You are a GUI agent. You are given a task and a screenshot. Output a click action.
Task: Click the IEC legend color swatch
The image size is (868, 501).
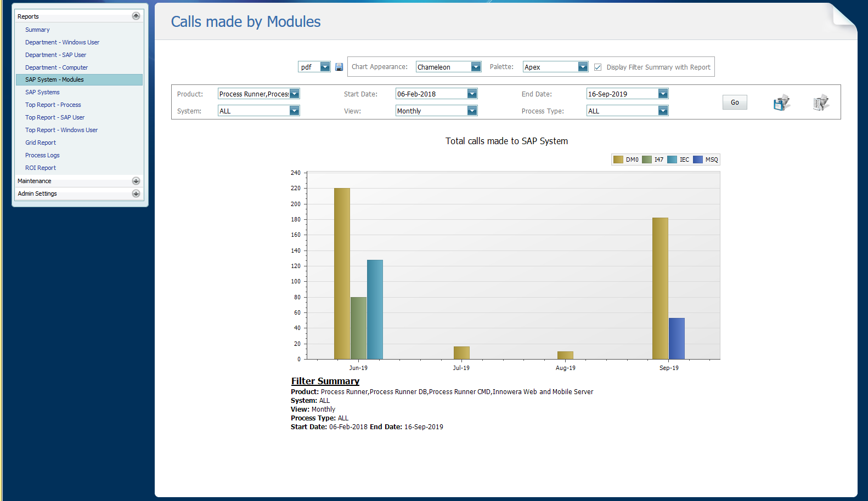672,160
